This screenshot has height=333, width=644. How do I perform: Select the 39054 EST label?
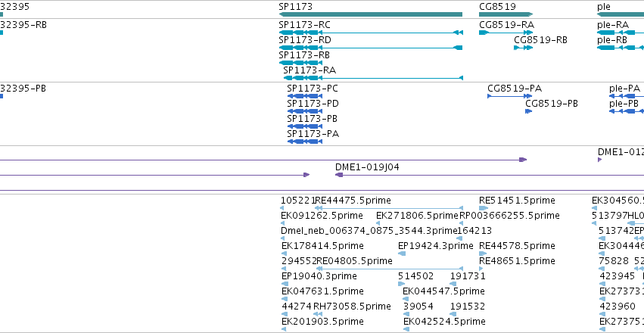417,307
